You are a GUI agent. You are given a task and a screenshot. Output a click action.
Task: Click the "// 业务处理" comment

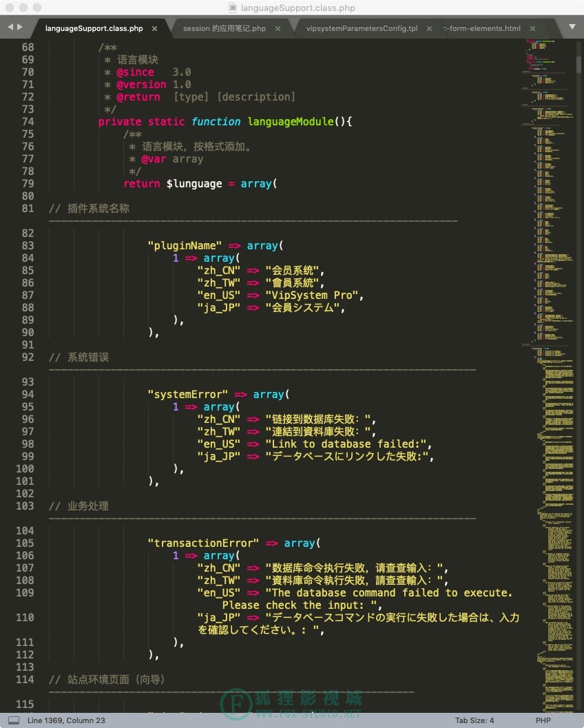(x=79, y=506)
